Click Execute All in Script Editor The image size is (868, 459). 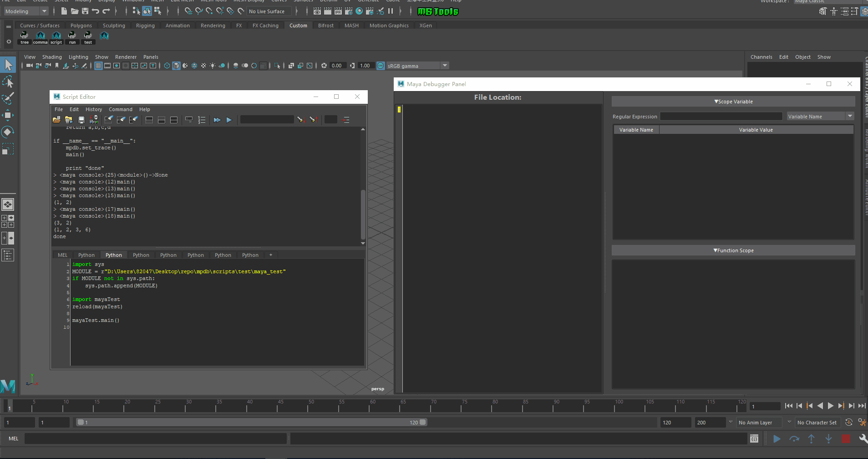[217, 120]
